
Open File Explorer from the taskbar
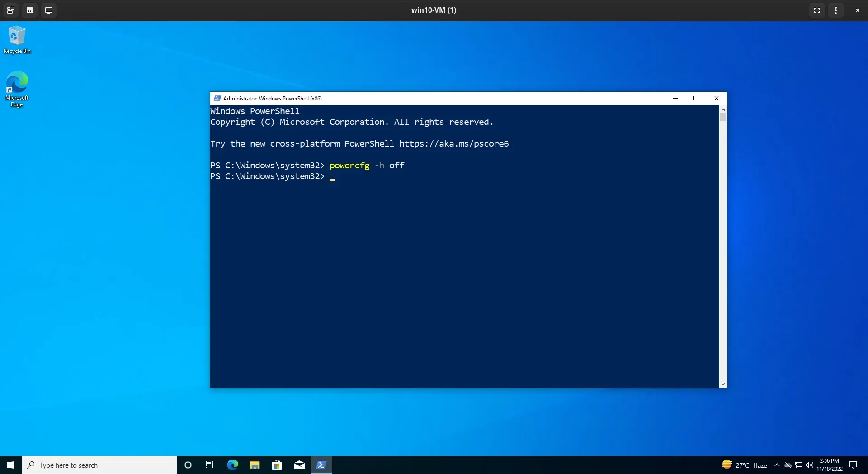click(255, 465)
